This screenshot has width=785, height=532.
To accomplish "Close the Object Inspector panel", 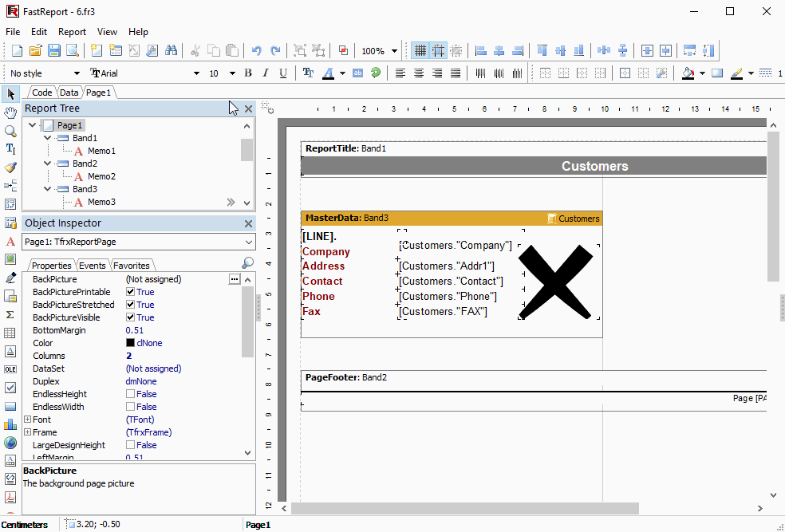I will [x=248, y=223].
